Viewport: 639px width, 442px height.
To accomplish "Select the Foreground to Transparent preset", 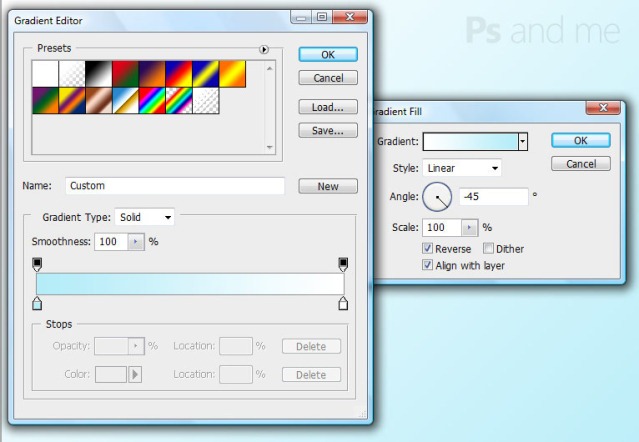I will [72, 74].
